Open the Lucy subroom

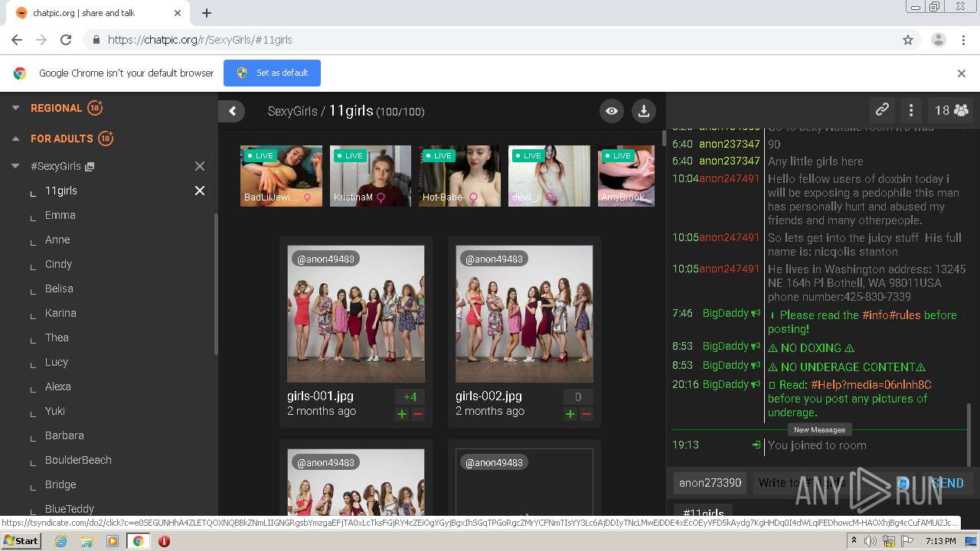point(57,362)
